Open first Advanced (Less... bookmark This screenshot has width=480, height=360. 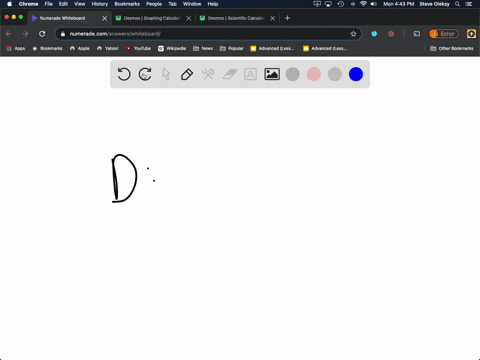click(x=272, y=48)
